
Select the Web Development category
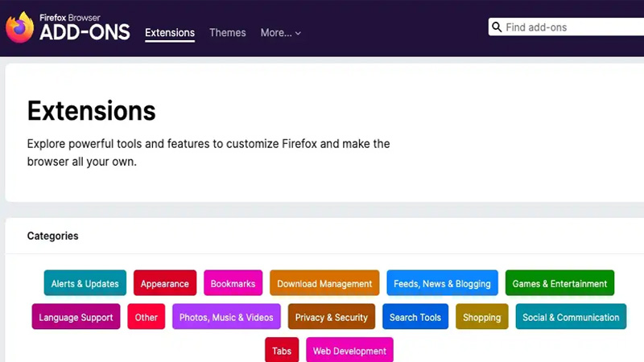(349, 351)
